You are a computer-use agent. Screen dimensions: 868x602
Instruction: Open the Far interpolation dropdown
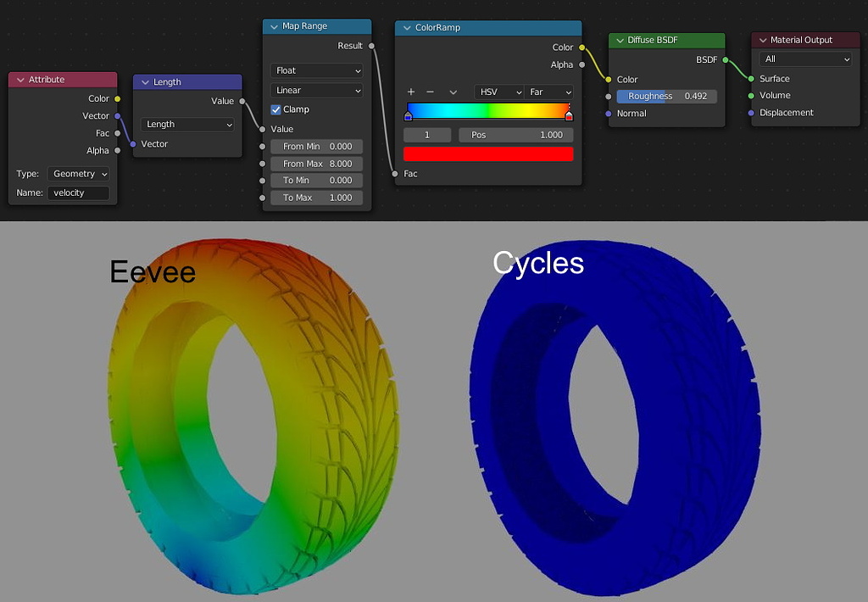[x=548, y=92]
